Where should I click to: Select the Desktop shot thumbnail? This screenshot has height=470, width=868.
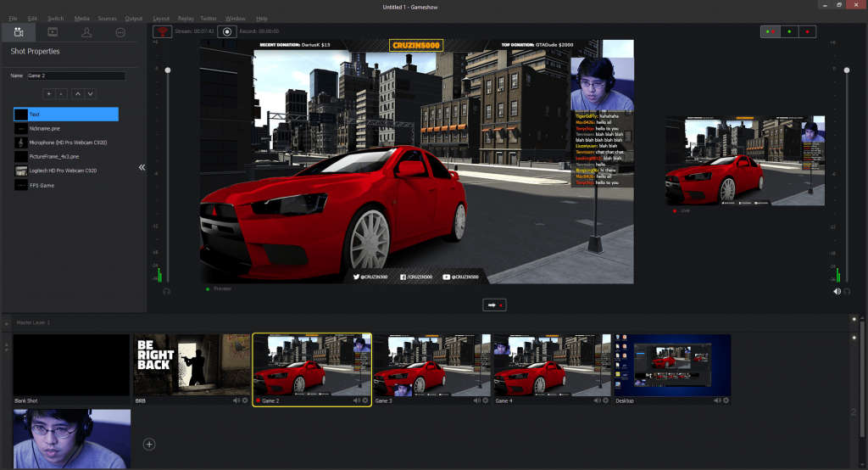(x=672, y=365)
